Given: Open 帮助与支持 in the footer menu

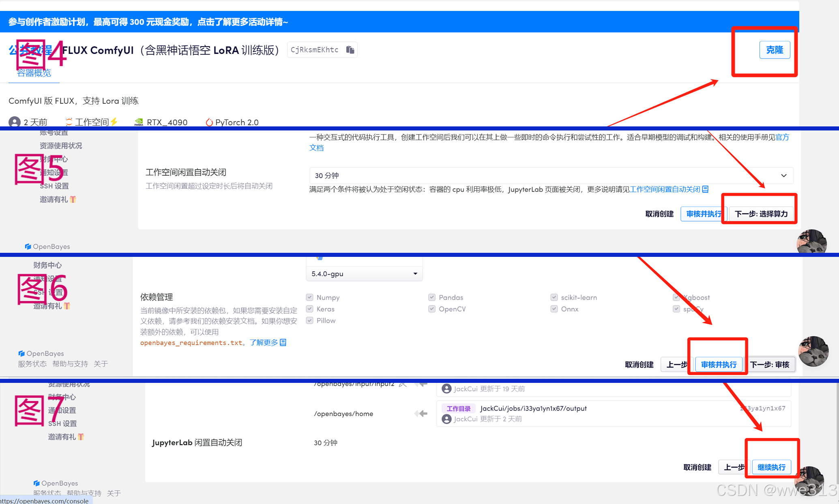Looking at the screenshot, I should [70, 363].
